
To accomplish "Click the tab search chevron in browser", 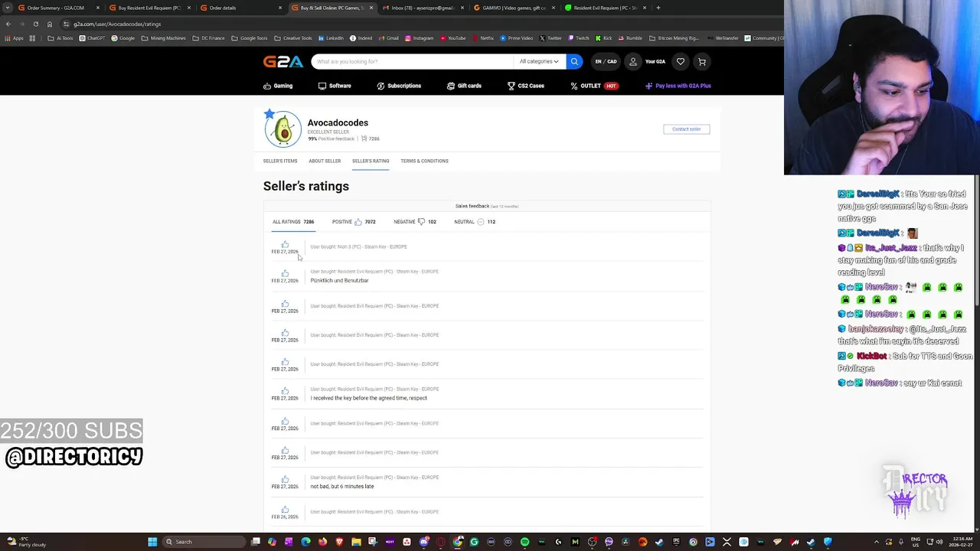I will [x=8, y=8].
